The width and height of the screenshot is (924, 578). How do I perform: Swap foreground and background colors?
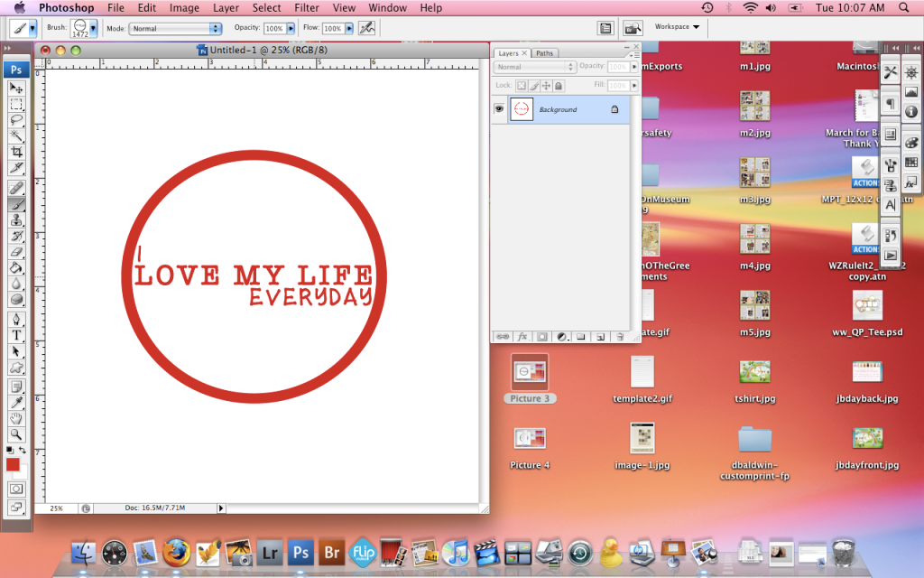[23, 451]
